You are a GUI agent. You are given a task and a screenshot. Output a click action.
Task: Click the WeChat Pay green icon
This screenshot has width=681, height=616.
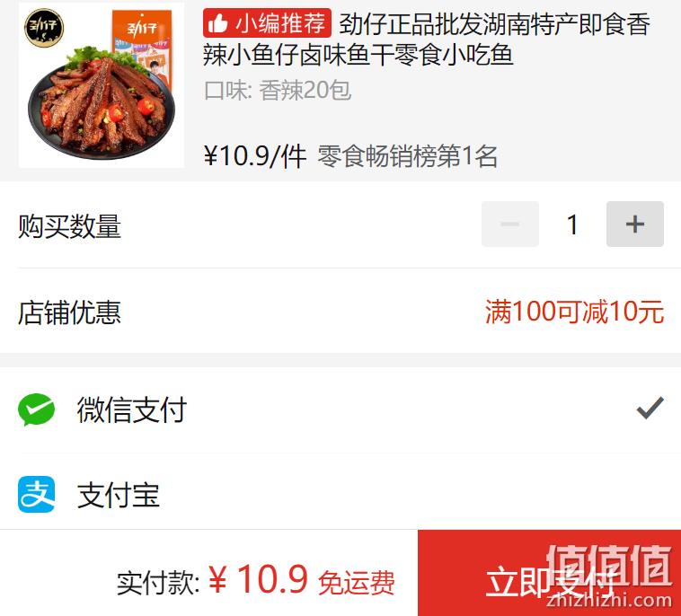37,409
